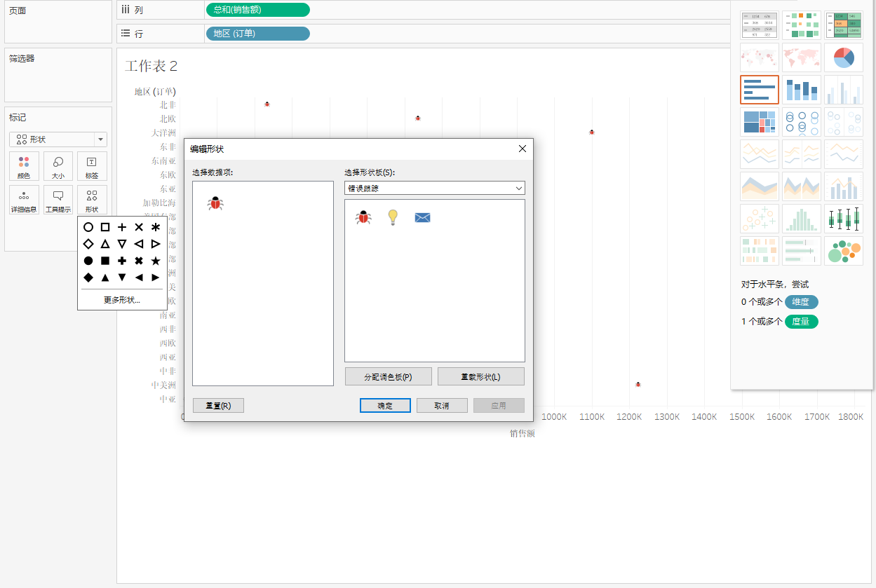Image resolution: width=876 pixels, height=588 pixels.
Task: Pick the filled right-triangle shape
Action: coord(156,278)
